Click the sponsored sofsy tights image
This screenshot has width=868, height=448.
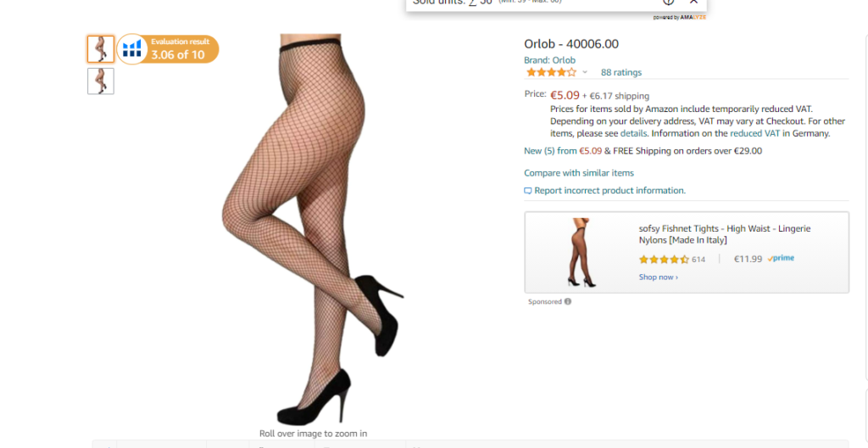(581, 252)
